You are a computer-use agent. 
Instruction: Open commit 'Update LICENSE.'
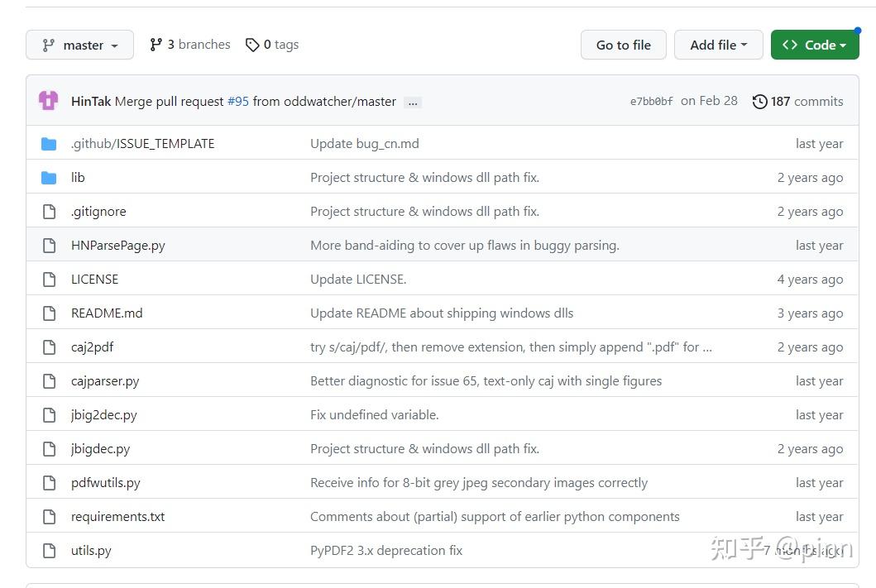(358, 280)
